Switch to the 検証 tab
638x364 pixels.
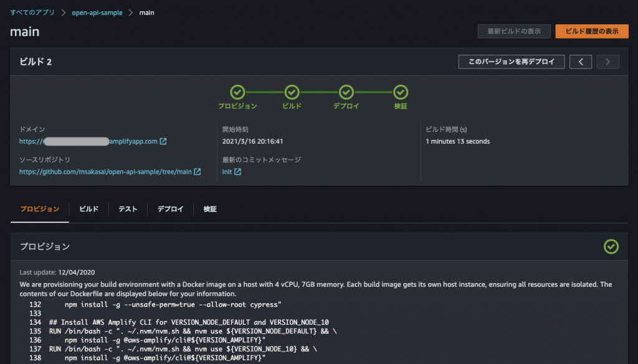(x=210, y=209)
